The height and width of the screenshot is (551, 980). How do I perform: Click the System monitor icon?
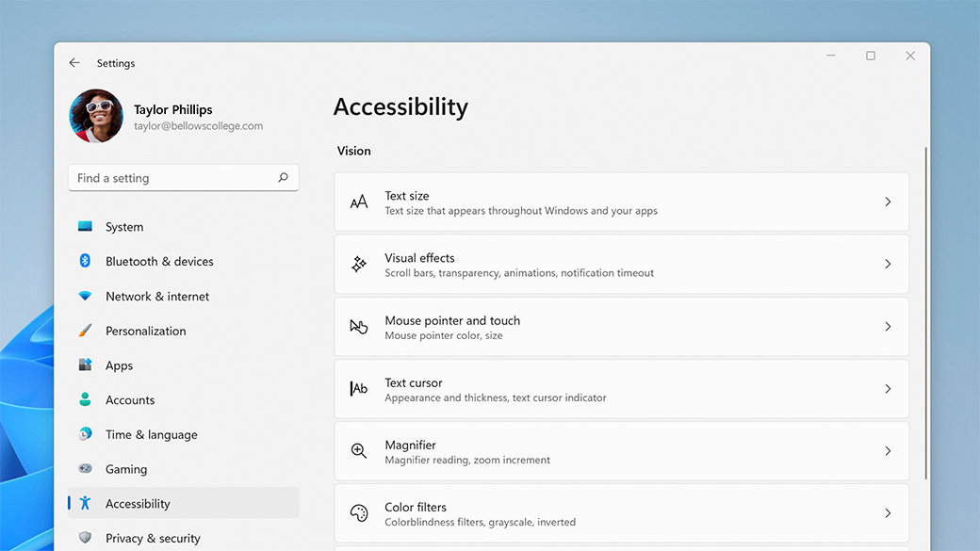85,226
